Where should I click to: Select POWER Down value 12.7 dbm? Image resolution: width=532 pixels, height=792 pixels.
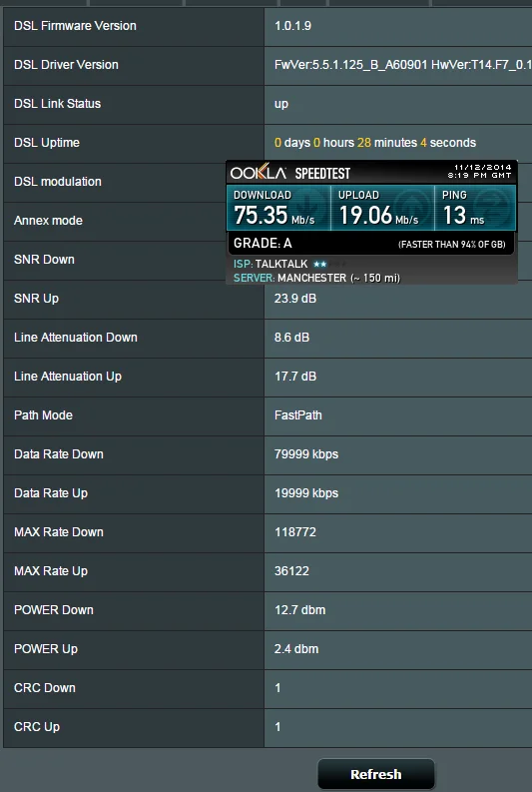[x=299, y=609]
